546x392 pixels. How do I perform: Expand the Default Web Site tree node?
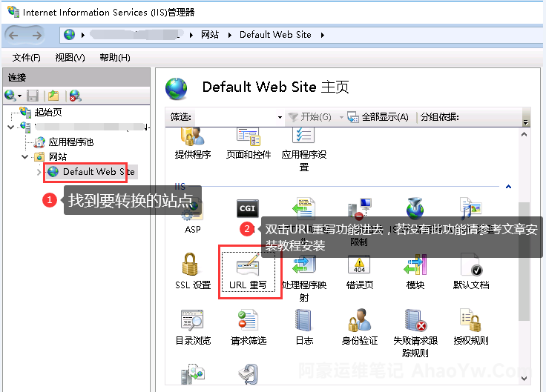point(39,172)
